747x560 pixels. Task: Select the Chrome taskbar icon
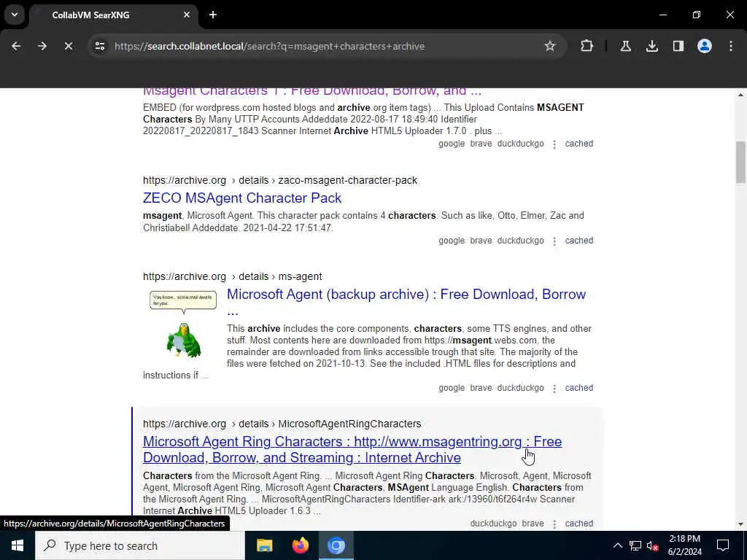[x=336, y=545]
